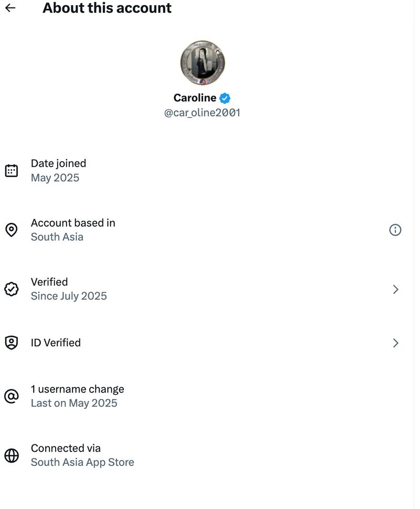The image size is (420, 509).
Task: Click the @car_oline2001 handle
Action: point(202,113)
